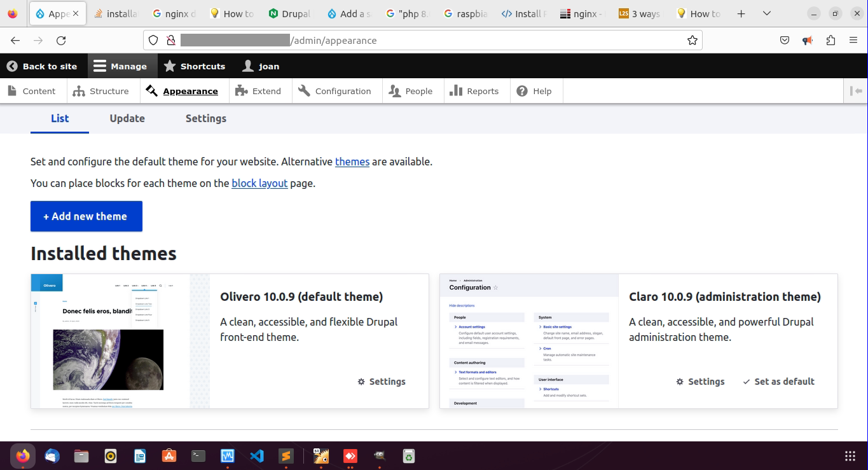The height and width of the screenshot is (470, 868).
Task: Switch to the "nginx d" Google tab
Action: [174, 13]
